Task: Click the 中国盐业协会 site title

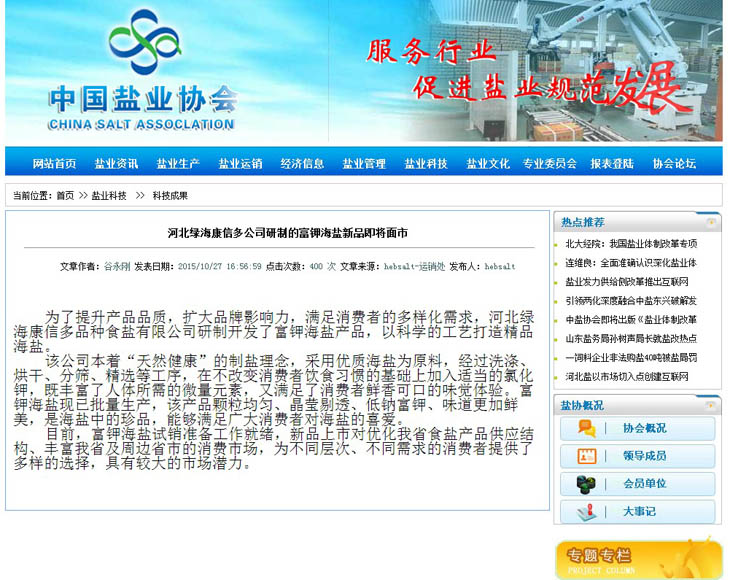Action: [143, 99]
